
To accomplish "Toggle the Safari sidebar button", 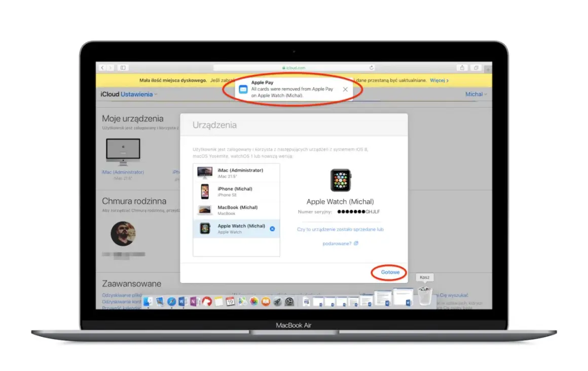I will pyautogui.click(x=123, y=68).
